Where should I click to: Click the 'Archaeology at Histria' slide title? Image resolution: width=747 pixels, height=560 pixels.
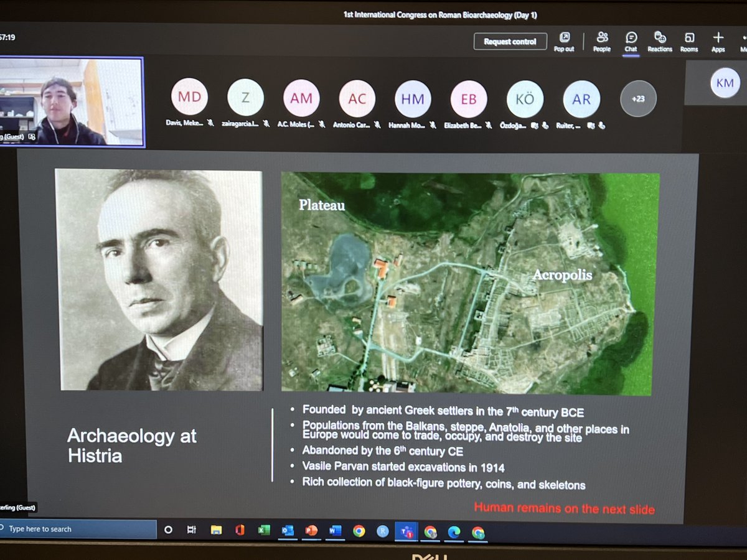[x=131, y=446]
